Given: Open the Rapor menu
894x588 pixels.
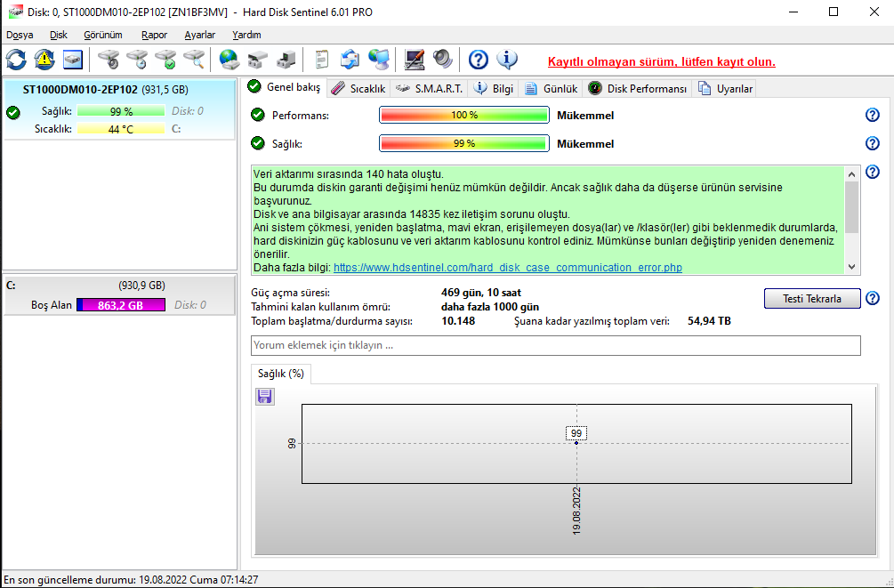Looking at the screenshot, I should (x=155, y=35).
